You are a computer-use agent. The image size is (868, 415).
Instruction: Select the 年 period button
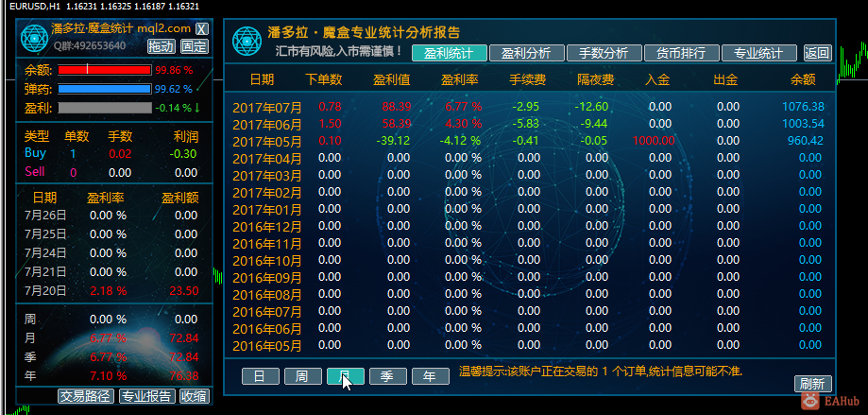point(430,376)
